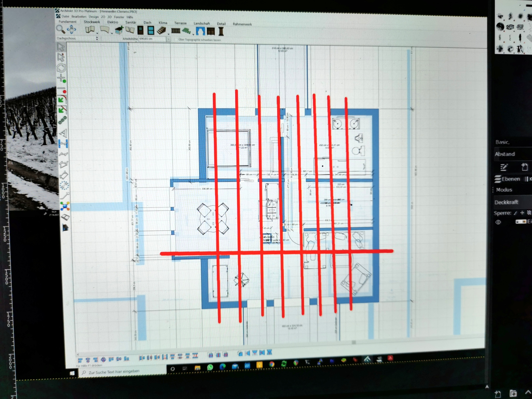This screenshot has height=399, width=532.
Task: Open the Arbeitshöhe dropdown arrow
Action: pyautogui.click(x=168, y=39)
